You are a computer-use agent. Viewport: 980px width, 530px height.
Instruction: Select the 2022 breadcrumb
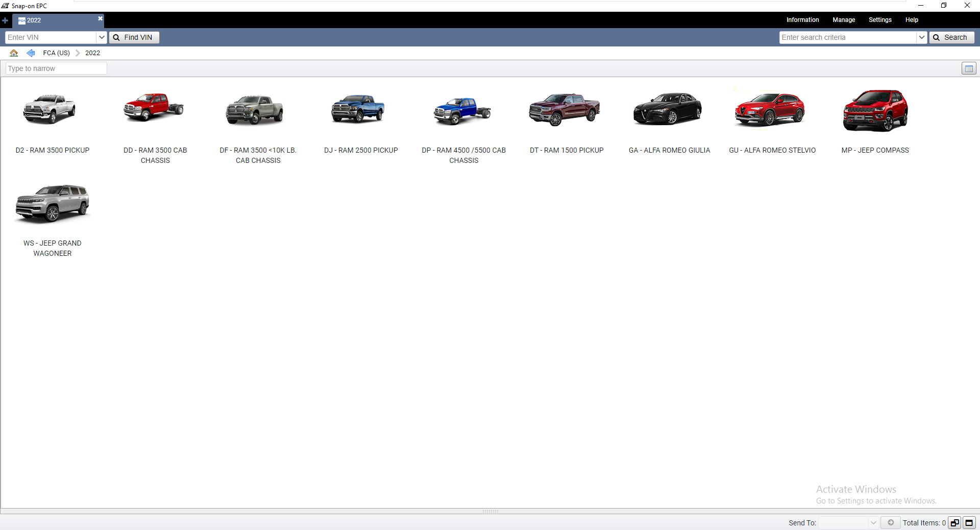92,53
